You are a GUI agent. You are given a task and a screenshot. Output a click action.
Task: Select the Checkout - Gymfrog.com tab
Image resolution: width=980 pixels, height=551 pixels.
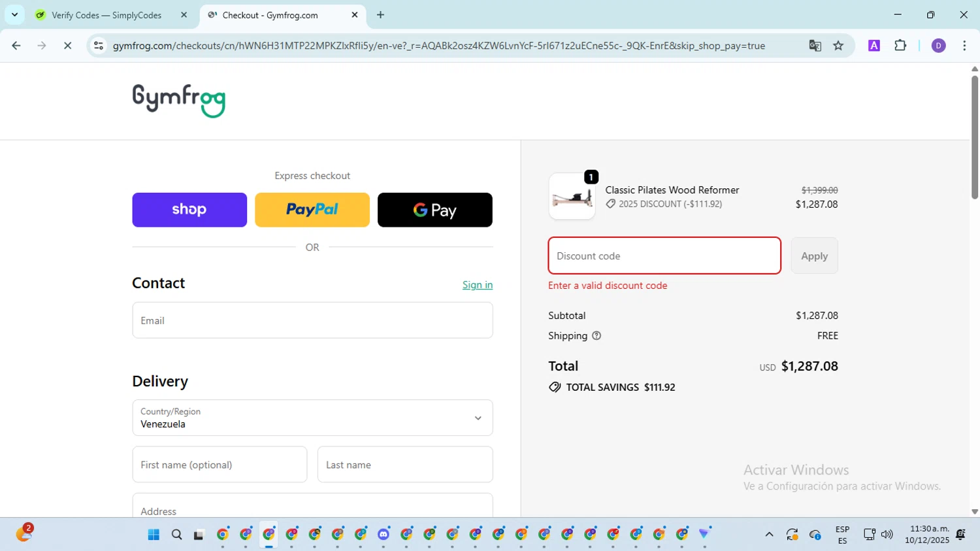pos(281,15)
